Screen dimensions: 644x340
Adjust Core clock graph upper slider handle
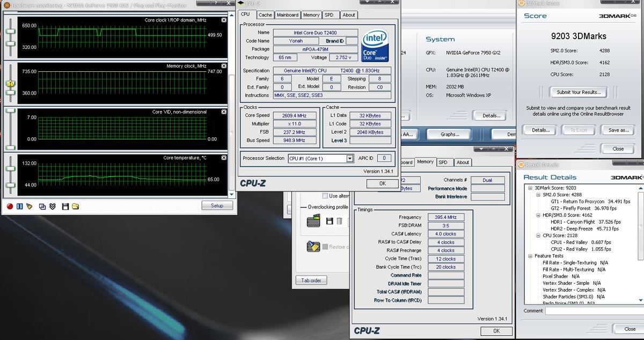pyautogui.click(x=10, y=31)
